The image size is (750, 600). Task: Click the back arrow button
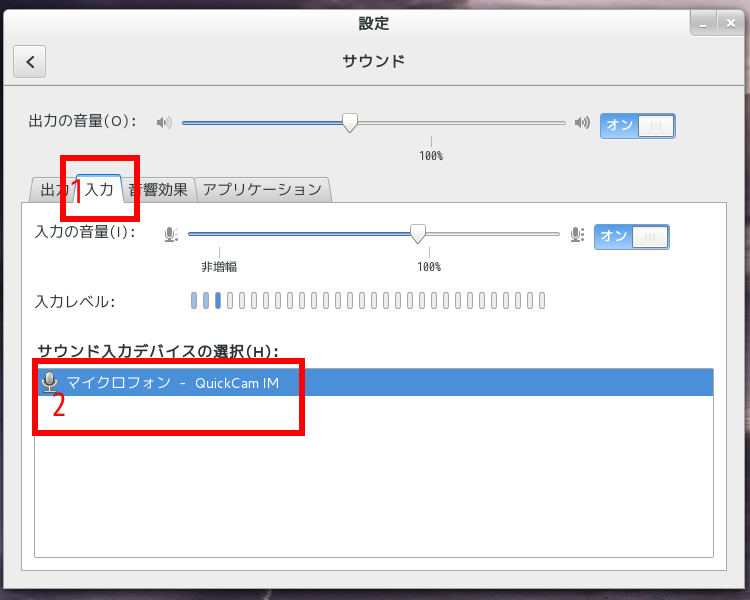click(30, 62)
